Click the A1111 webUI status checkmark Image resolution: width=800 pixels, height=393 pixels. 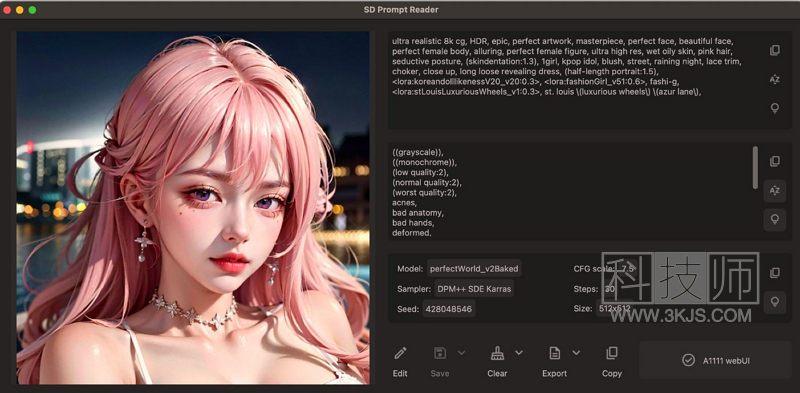(x=688, y=360)
